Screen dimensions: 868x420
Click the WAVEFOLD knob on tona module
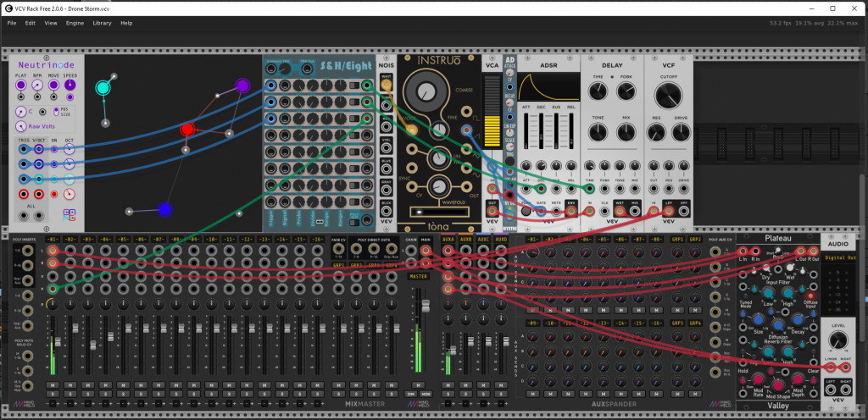(438, 187)
